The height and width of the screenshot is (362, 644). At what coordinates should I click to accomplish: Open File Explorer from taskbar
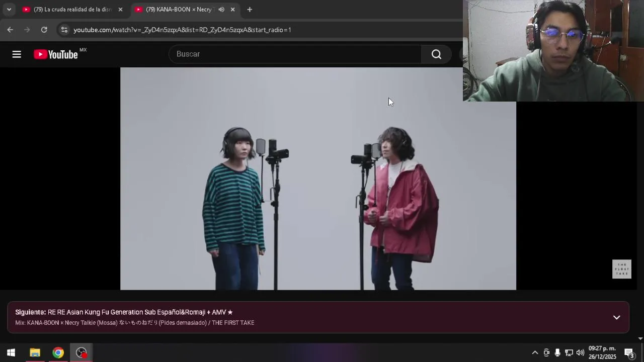pos(35,352)
